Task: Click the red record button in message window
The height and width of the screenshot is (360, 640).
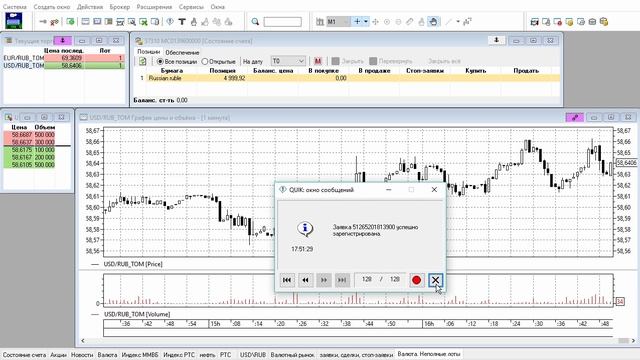Action: [416, 280]
